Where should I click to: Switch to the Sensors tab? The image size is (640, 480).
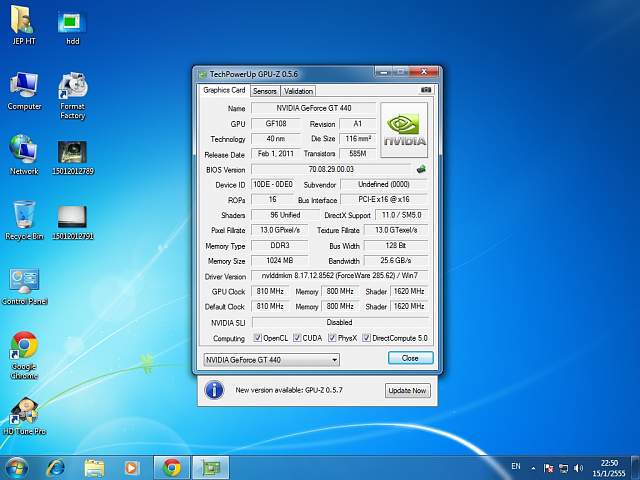(264, 91)
